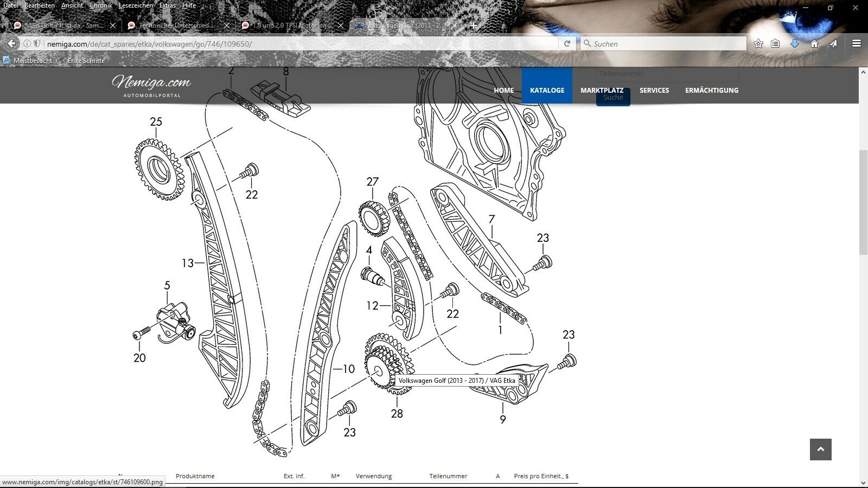Open the Meistbesucht bookmark folder

pyautogui.click(x=28, y=60)
